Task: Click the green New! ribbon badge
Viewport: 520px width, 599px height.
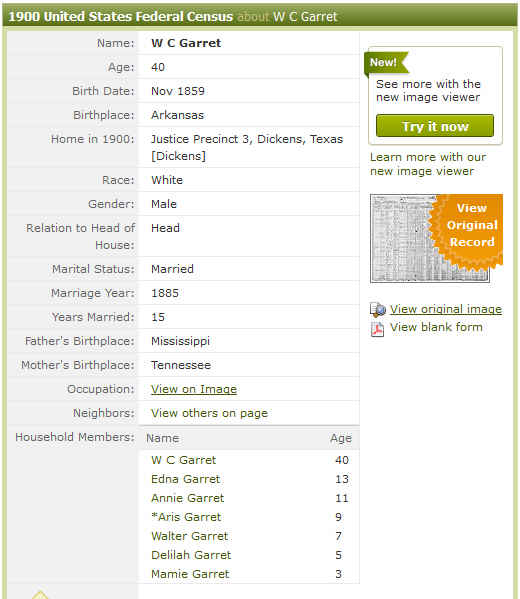Action: [x=386, y=63]
